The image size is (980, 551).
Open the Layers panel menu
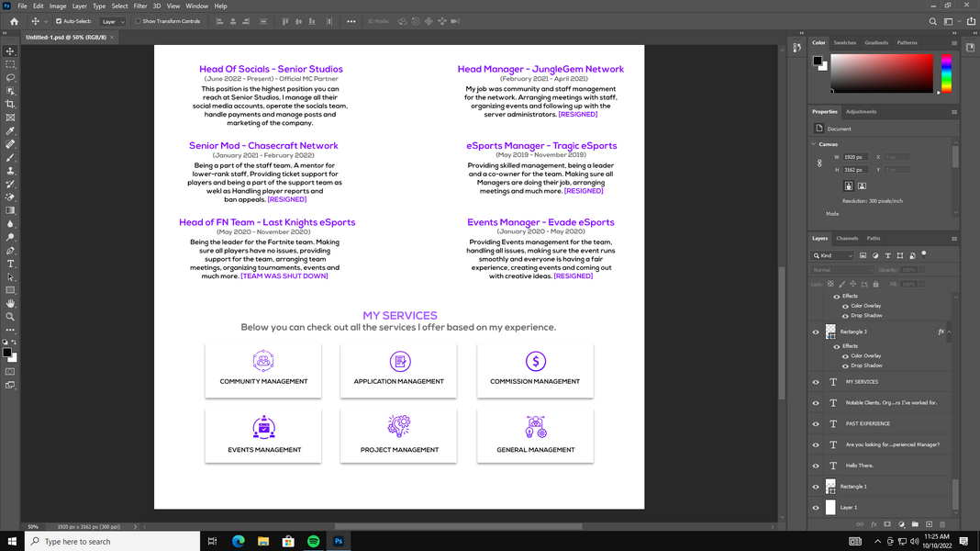pyautogui.click(x=954, y=239)
